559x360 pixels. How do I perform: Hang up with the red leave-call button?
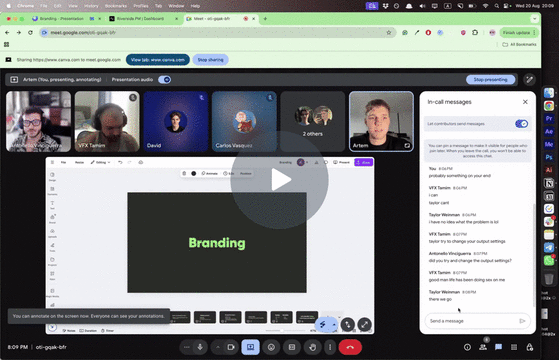pyautogui.click(x=350, y=347)
